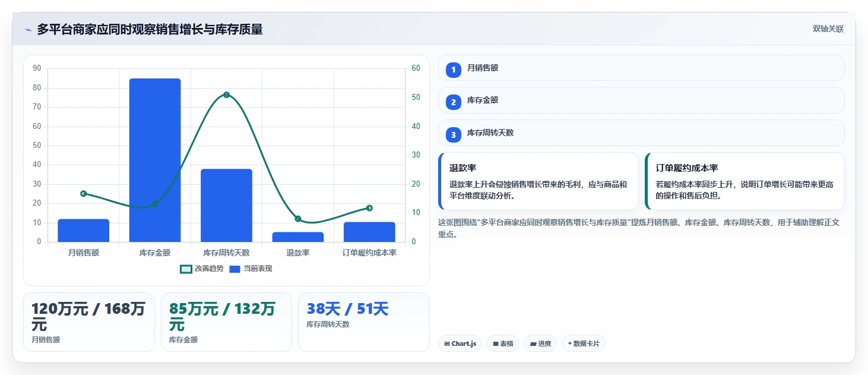Click the lightning icon beside the title
868x375 pixels.
pos(28,30)
